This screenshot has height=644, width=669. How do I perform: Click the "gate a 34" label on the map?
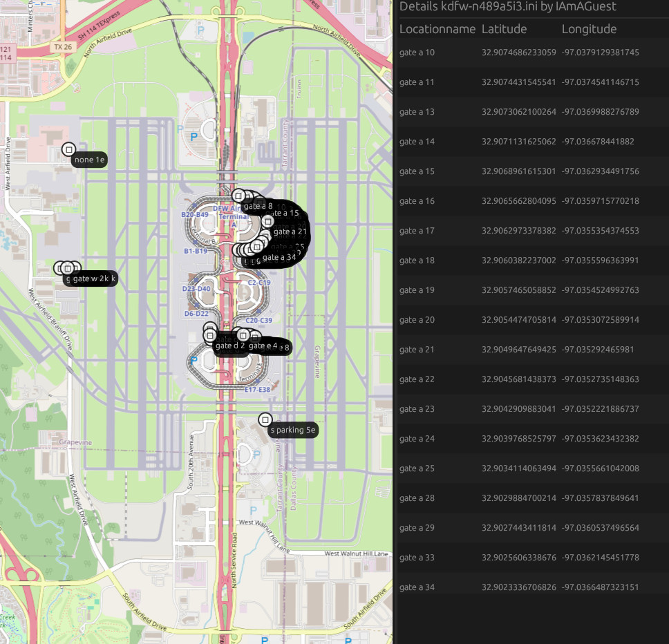point(279,257)
